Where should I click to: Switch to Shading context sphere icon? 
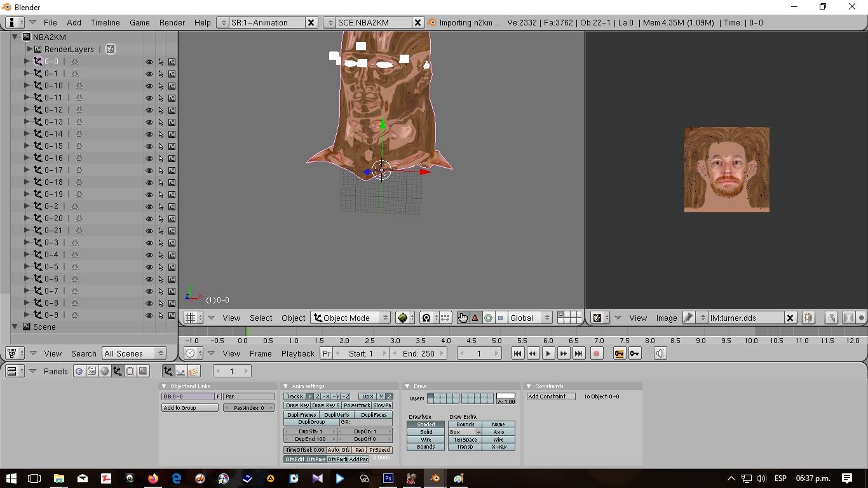click(105, 371)
